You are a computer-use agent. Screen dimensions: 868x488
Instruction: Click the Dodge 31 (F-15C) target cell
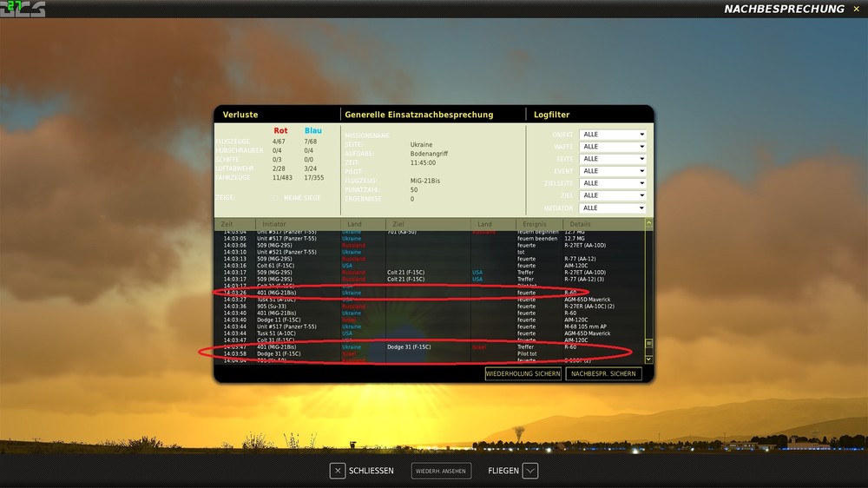(409, 347)
